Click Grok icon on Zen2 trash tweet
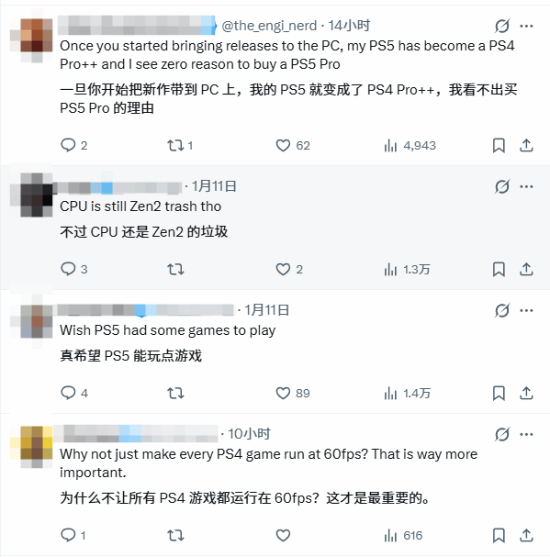The height and width of the screenshot is (557, 550). [x=502, y=186]
